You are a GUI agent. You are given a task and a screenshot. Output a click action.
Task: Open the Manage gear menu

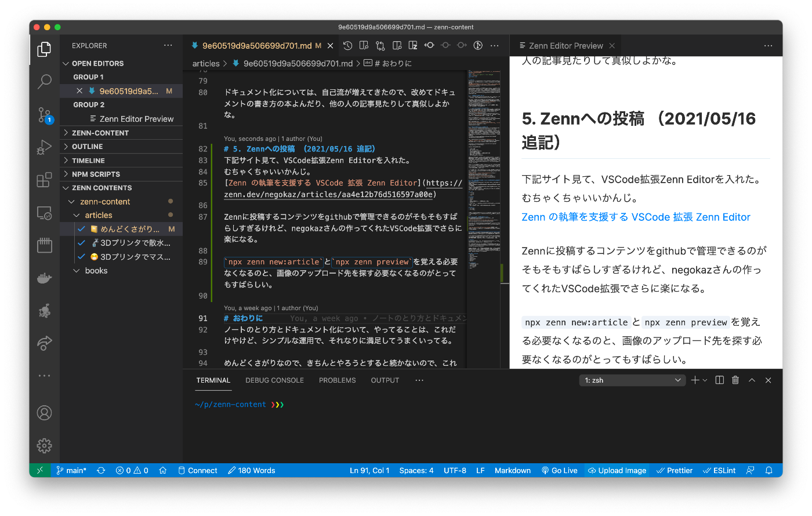coord(44,445)
